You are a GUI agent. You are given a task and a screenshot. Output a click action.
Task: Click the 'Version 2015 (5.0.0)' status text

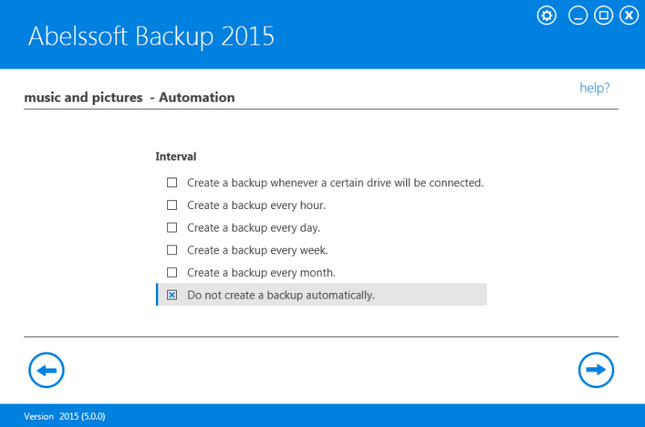[x=65, y=416]
